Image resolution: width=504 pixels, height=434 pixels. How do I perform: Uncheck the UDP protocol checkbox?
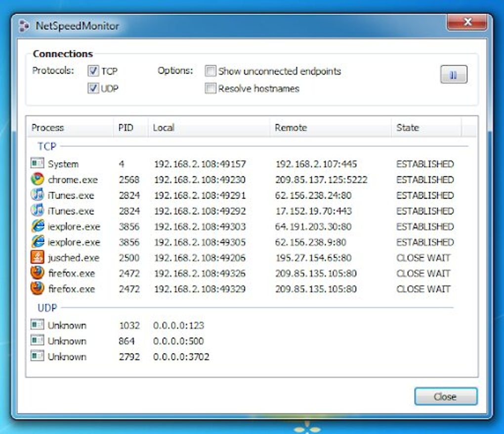click(93, 88)
